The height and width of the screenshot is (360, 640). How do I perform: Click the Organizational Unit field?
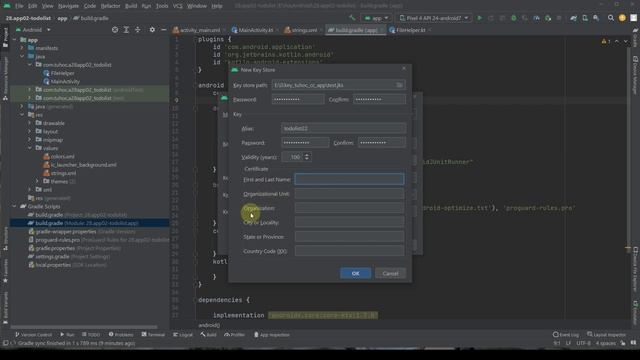click(349, 194)
